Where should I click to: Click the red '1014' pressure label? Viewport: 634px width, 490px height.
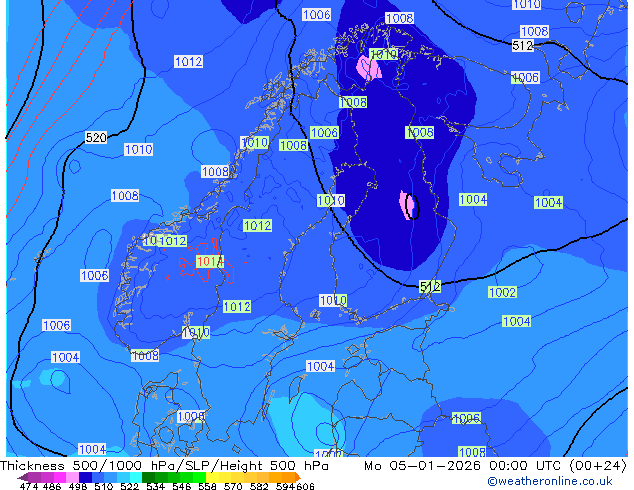point(209,262)
